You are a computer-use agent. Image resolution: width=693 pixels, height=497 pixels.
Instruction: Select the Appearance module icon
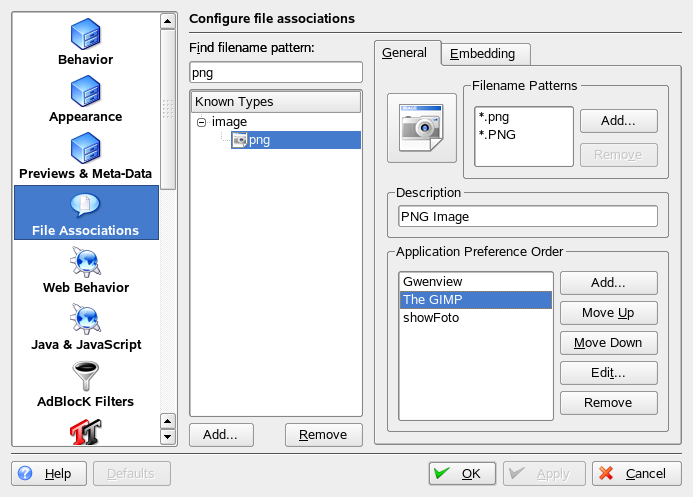85,92
